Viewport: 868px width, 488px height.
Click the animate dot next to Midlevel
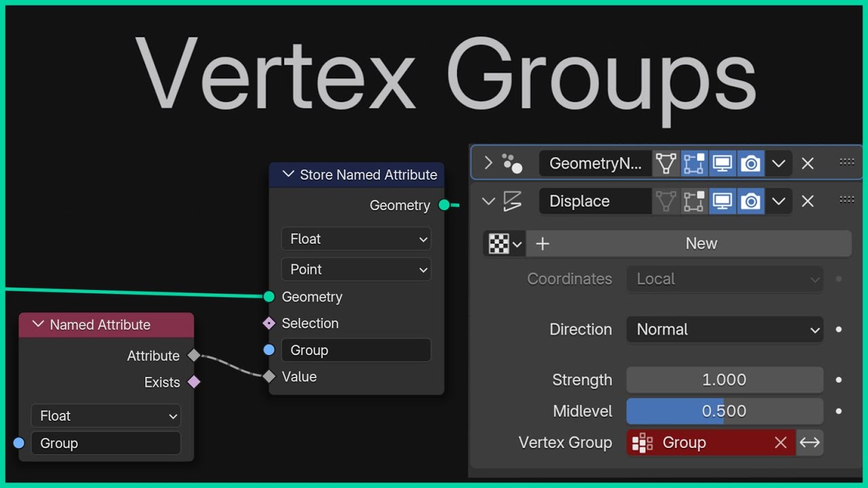click(839, 411)
